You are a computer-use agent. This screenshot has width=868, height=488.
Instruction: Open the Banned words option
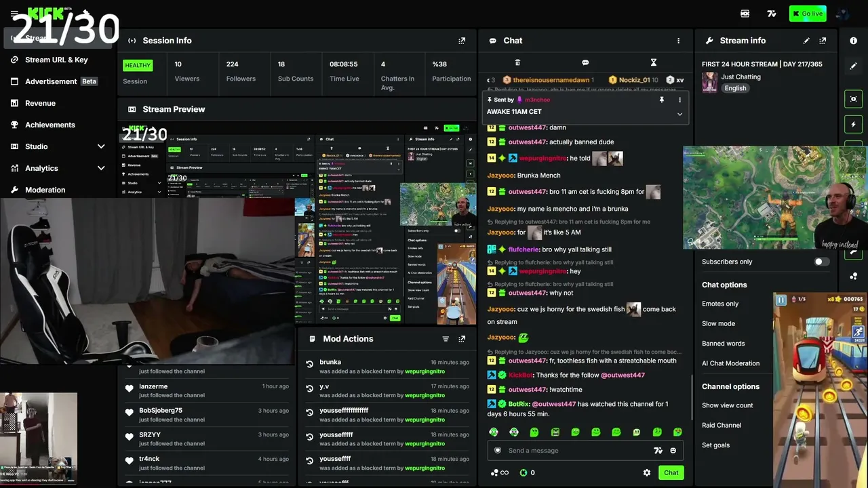point(723,344)
